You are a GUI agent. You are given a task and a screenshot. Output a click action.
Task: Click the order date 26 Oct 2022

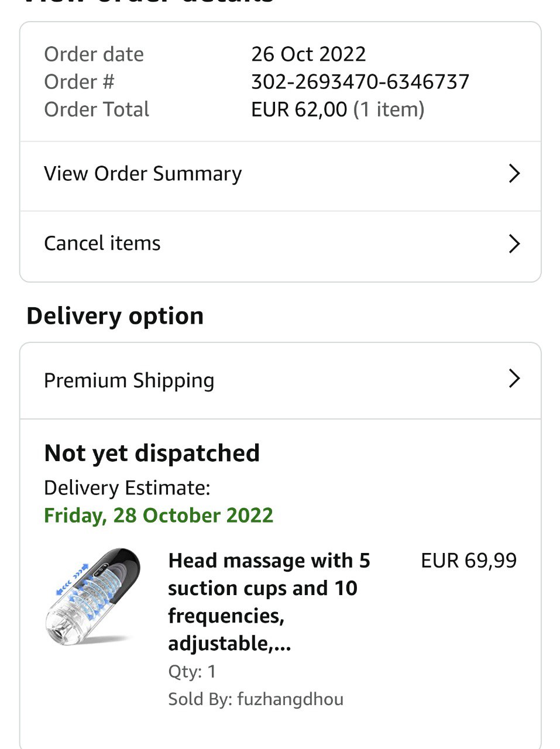[x=308, y=54]
